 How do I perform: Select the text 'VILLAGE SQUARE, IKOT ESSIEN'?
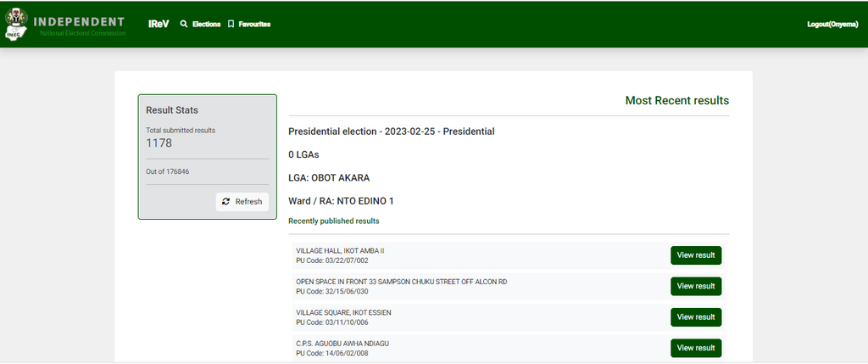[343, 312]
